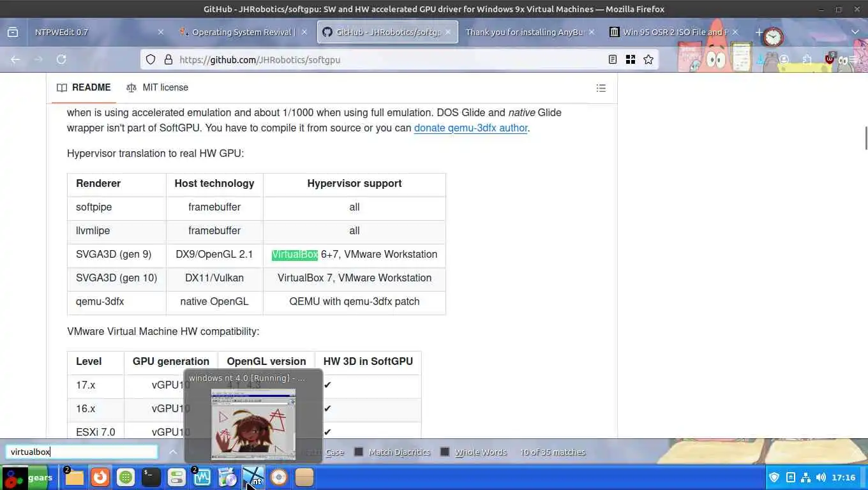Open the README outline list icon
Image resolution: width=868 pixels, height=490 pixels.
(x=601, y=88)
